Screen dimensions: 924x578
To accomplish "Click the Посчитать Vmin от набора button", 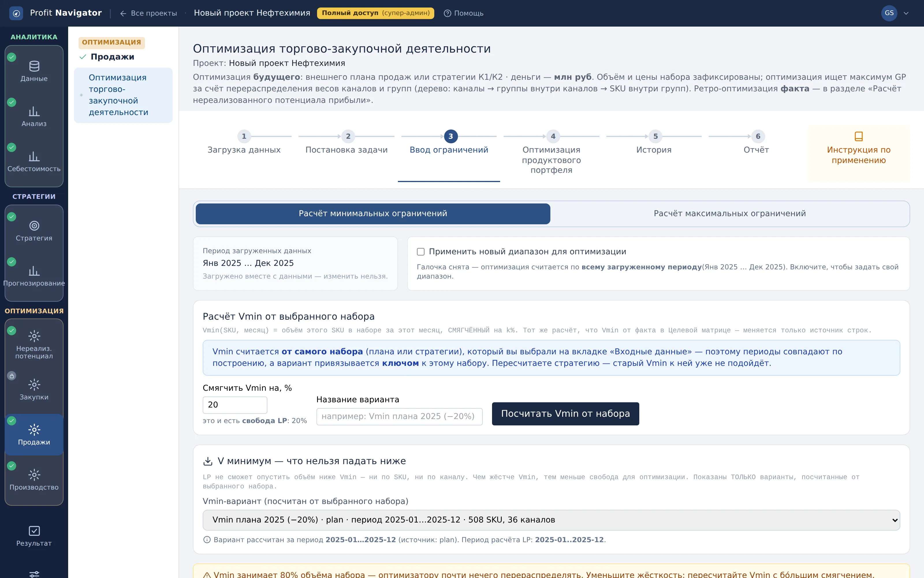I will 565,414.
